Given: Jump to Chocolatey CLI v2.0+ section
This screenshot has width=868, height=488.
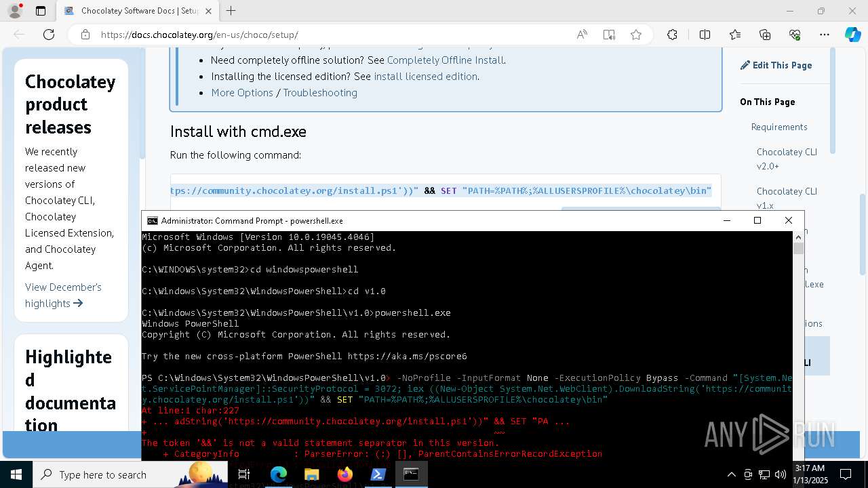Looking at the screenshot, I should tap(787, 159).
